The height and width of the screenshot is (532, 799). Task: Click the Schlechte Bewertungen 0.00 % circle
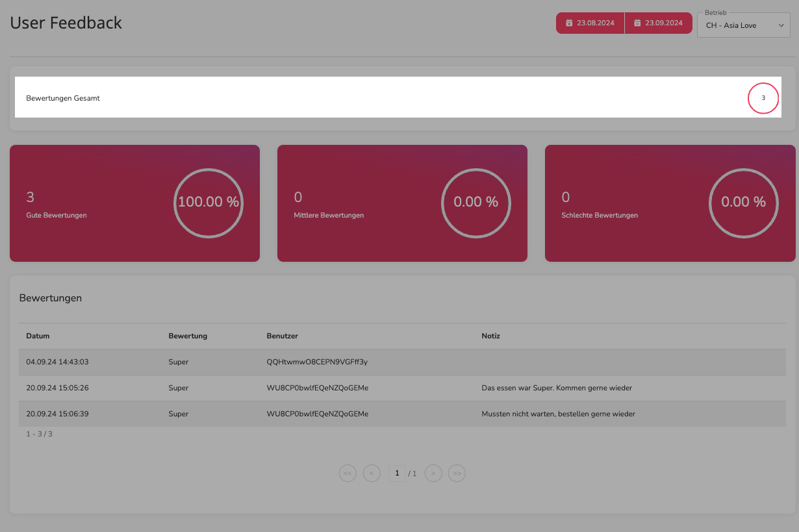tap(744, 203)
